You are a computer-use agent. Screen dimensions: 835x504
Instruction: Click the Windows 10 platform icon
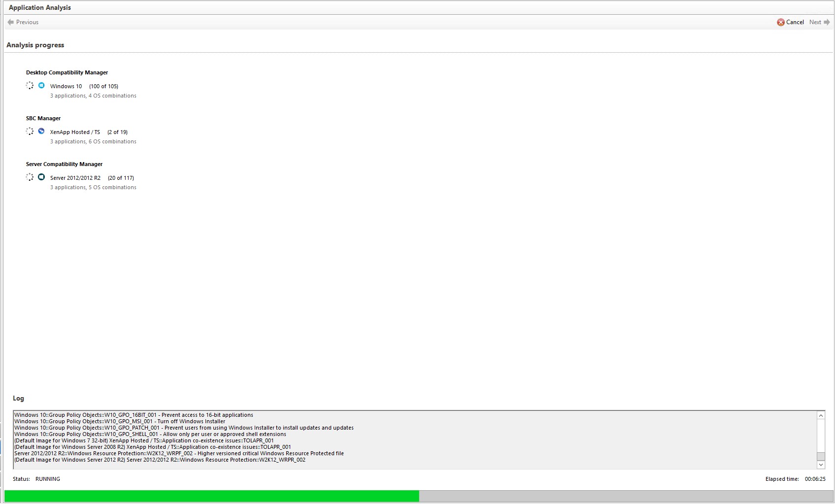[x=41, y=86]
